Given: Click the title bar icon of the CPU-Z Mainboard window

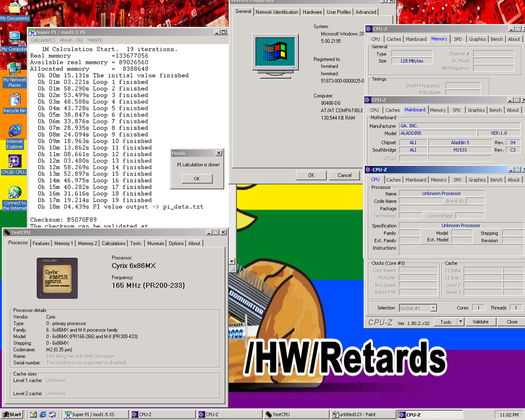Looking at the screenshot, I should 367,100.
